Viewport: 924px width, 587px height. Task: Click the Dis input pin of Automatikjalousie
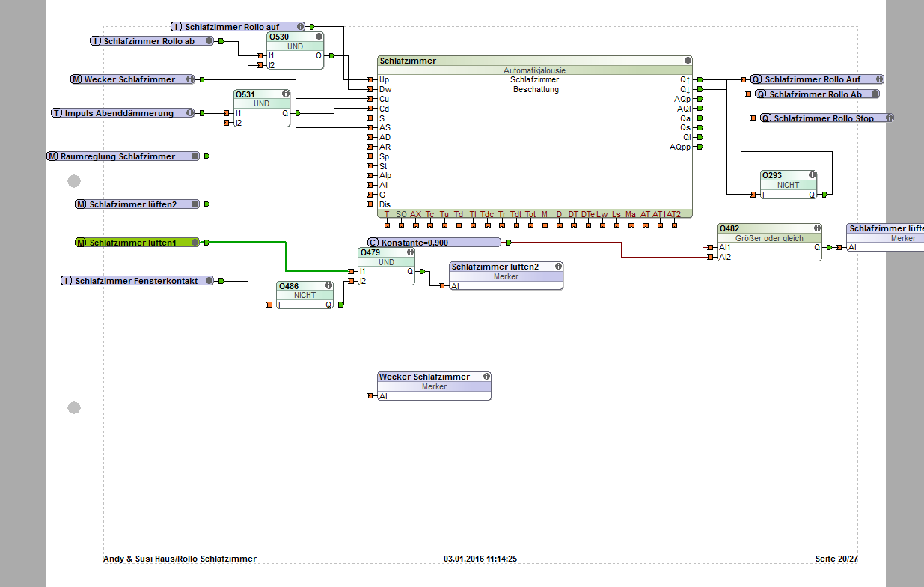pos(370,204)
